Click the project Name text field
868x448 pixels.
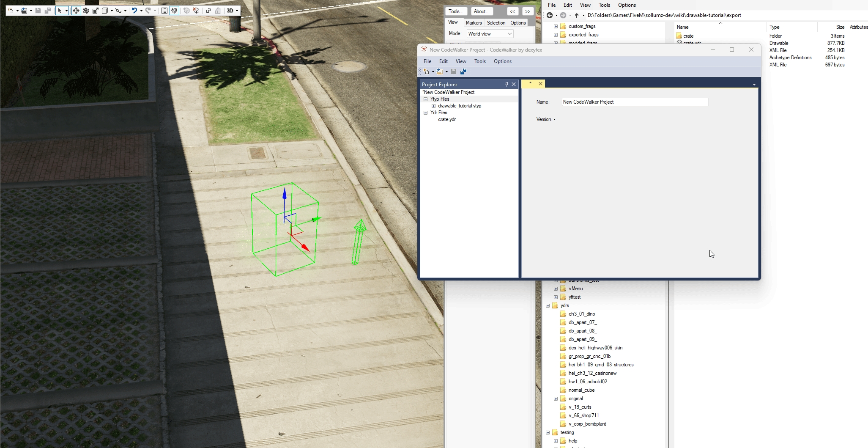635,102
